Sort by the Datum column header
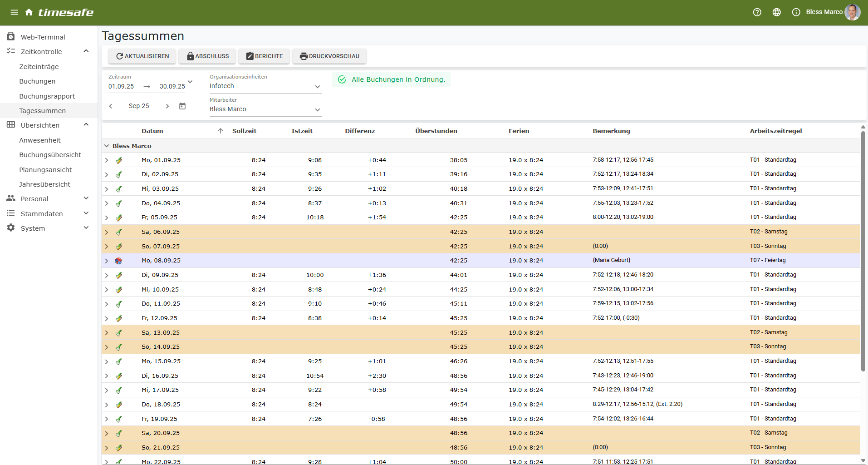This screenshot has height=465, width=868. click(152, 131)
